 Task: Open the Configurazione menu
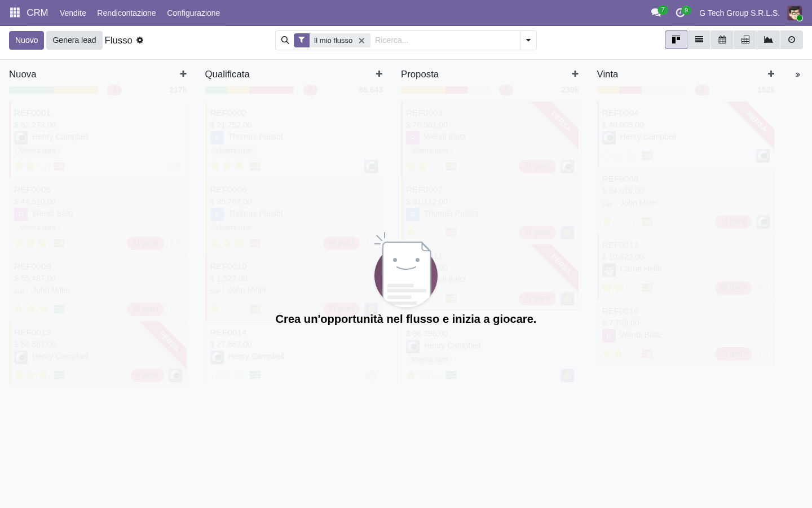pyautogui.click(x=193, y=12)
